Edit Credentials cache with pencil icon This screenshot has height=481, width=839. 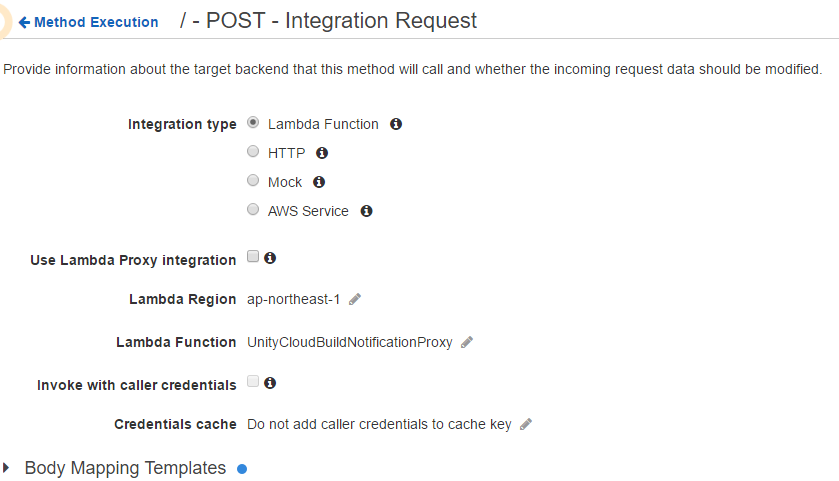pyautogui.click(x=526, y=424)
